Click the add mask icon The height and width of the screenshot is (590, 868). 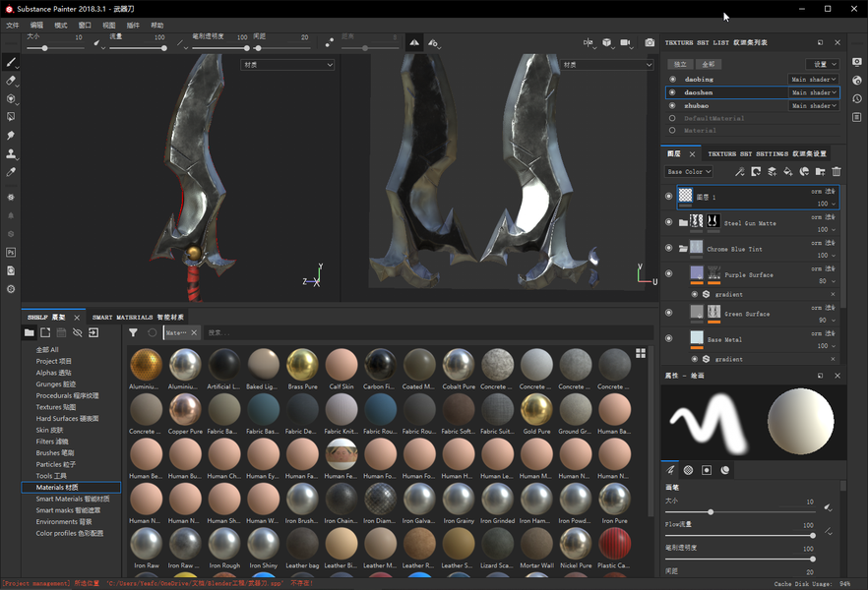[x=756, y=171]
